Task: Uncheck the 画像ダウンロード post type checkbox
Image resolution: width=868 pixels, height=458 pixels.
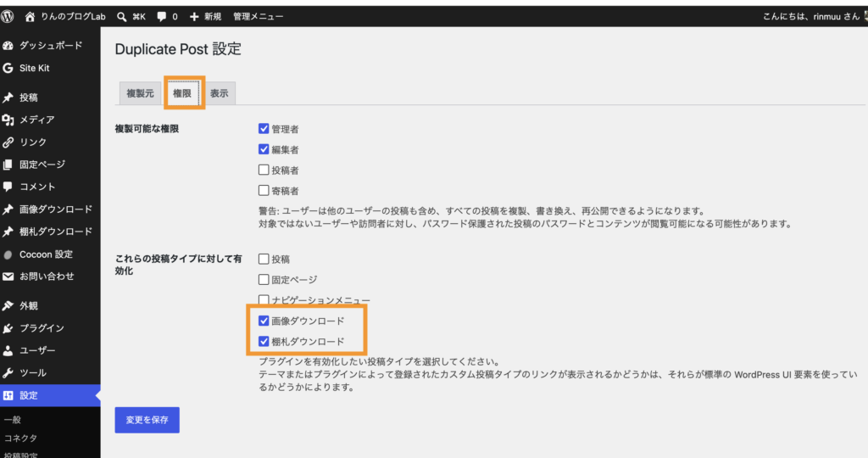Action: tap(264, 321)
